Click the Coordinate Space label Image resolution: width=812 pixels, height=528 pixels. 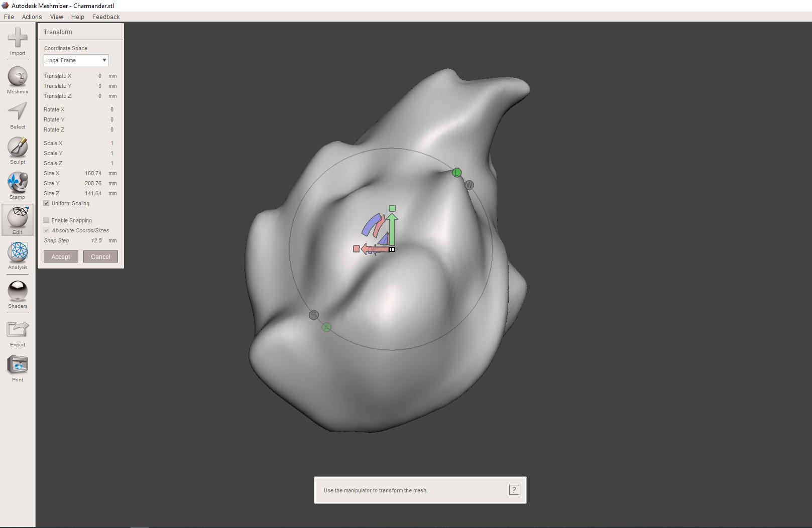66,48
